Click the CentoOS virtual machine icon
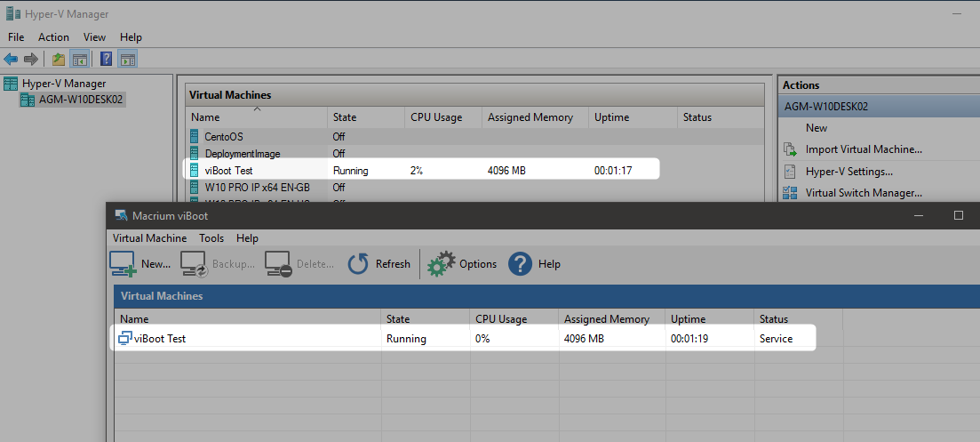The image size is (980, 442). pos(195,136)
